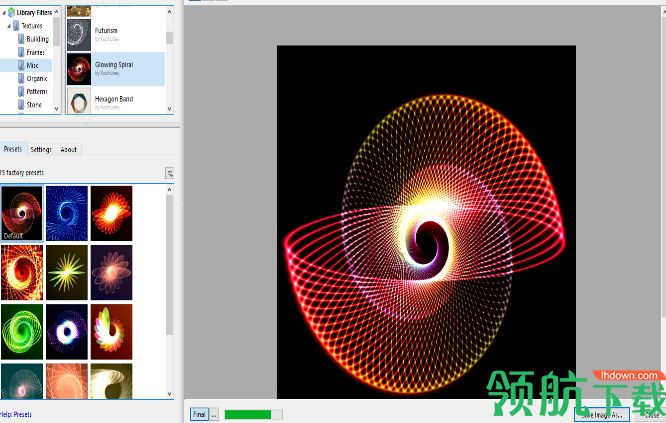Click the Hexagon Band filter name
The width and height of the screenshot is (666, 423).
point(114,99)
